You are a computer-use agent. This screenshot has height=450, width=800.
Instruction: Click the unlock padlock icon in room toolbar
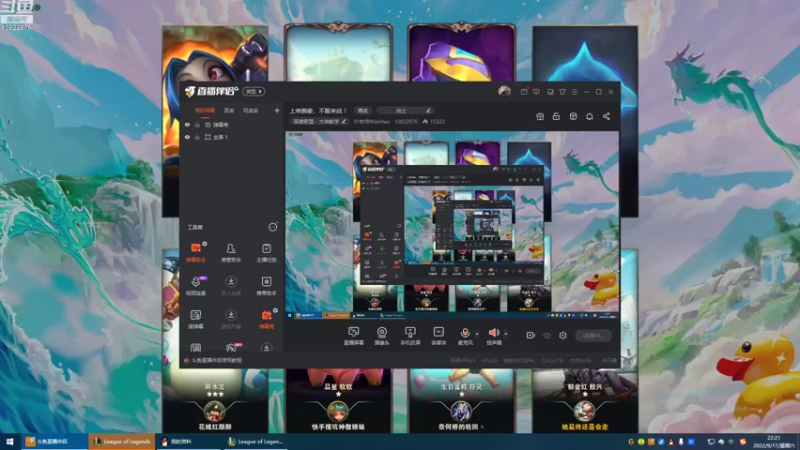pos(556,116)
